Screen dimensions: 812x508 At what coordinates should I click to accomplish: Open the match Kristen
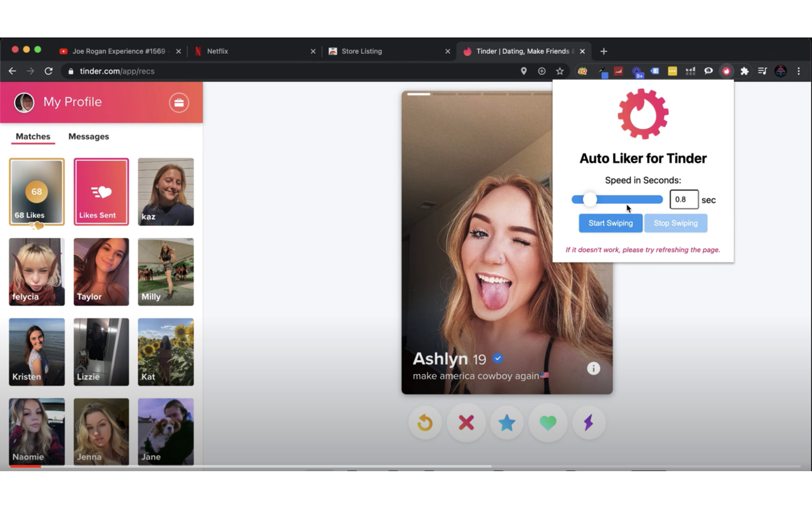pyautogui.click(x=37, y=352)
